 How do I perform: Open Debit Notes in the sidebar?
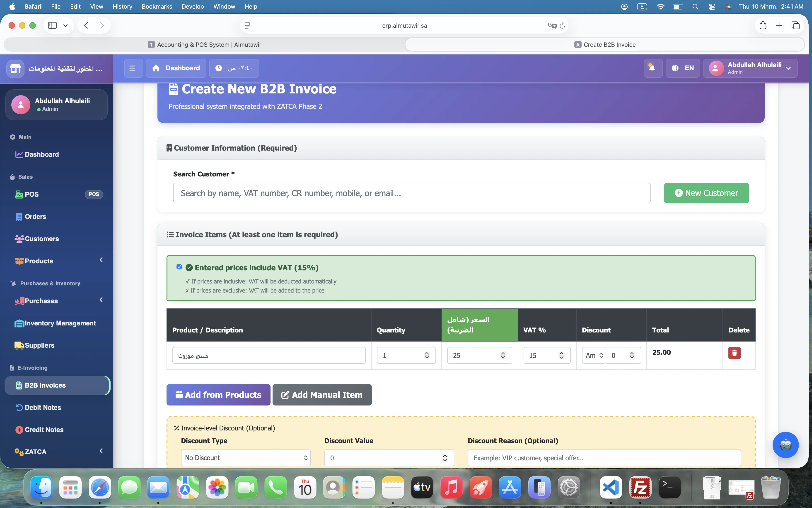(x=57, y=408)
